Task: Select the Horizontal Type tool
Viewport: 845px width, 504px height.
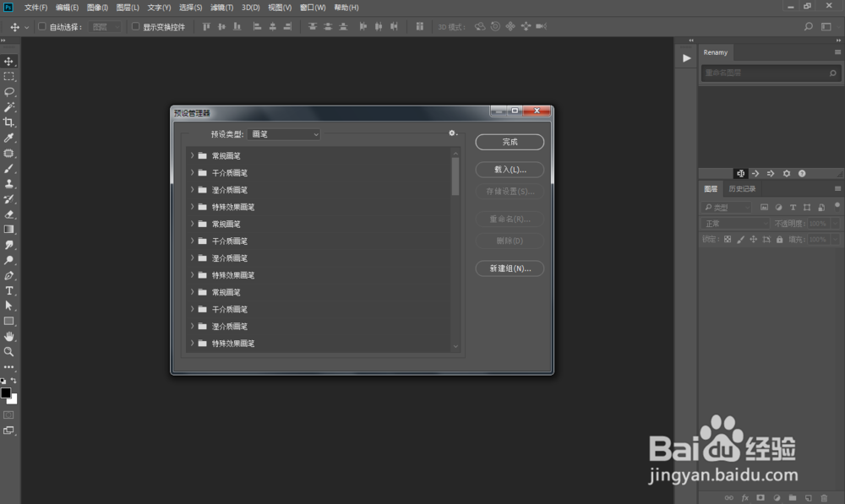Action: [8, 290]
